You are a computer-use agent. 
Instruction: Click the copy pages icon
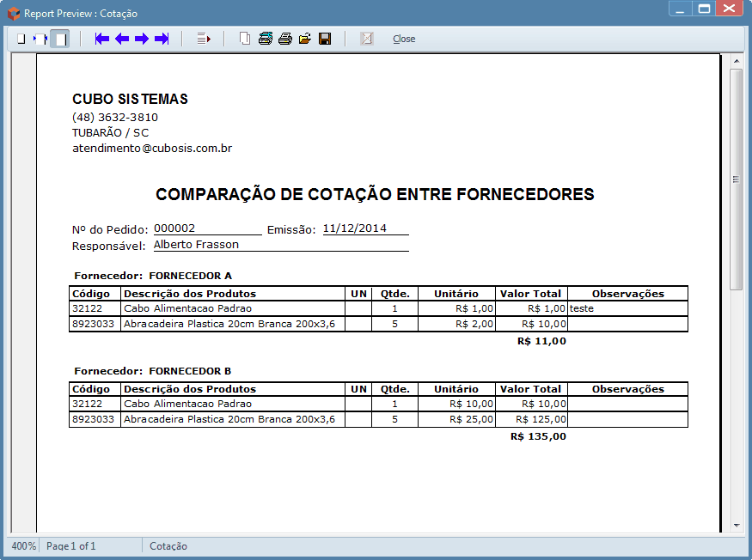[x=245, y=39]
